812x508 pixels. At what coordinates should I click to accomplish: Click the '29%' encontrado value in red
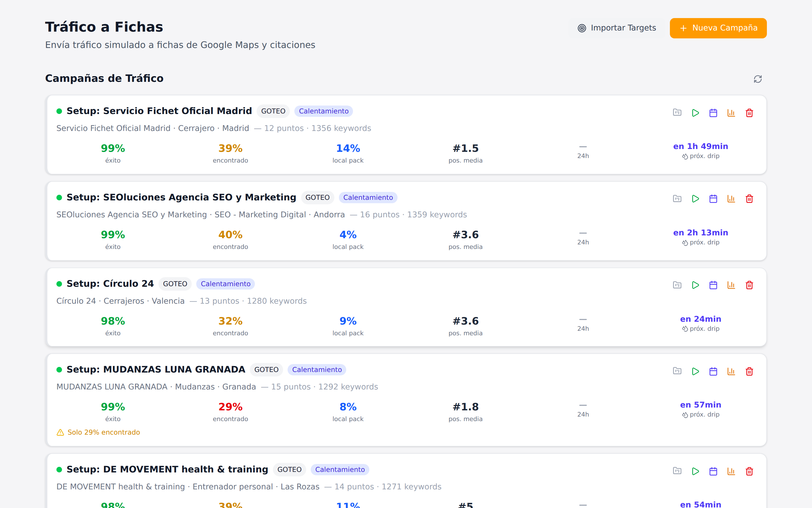230,407
